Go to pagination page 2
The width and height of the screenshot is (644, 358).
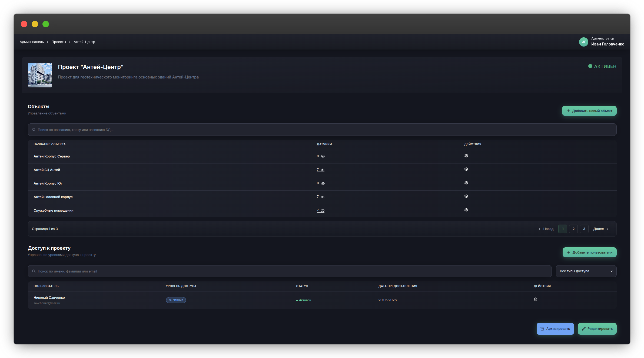tap(573, 229)
